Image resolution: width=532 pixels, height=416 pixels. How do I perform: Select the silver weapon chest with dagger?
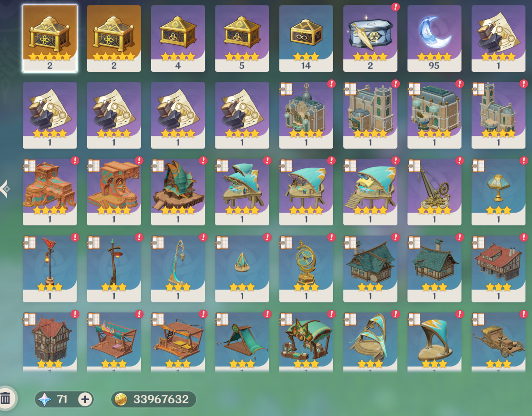click(370, 39)
